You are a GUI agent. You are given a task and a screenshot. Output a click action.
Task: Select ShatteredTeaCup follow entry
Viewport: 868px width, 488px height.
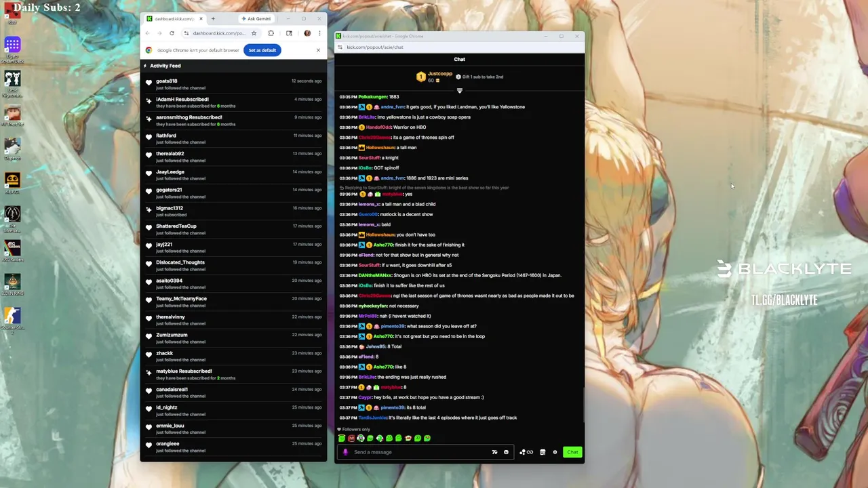pos(233,229)
